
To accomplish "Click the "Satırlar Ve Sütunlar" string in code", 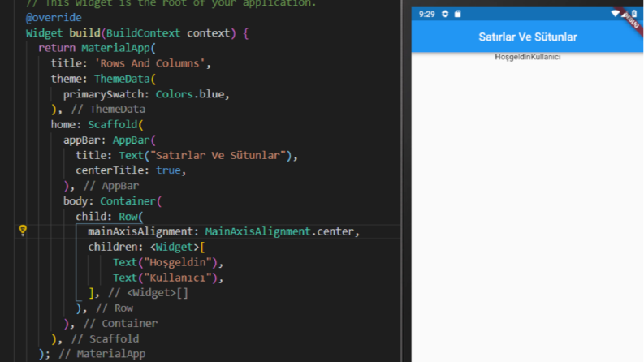I will tap(218, 155).
